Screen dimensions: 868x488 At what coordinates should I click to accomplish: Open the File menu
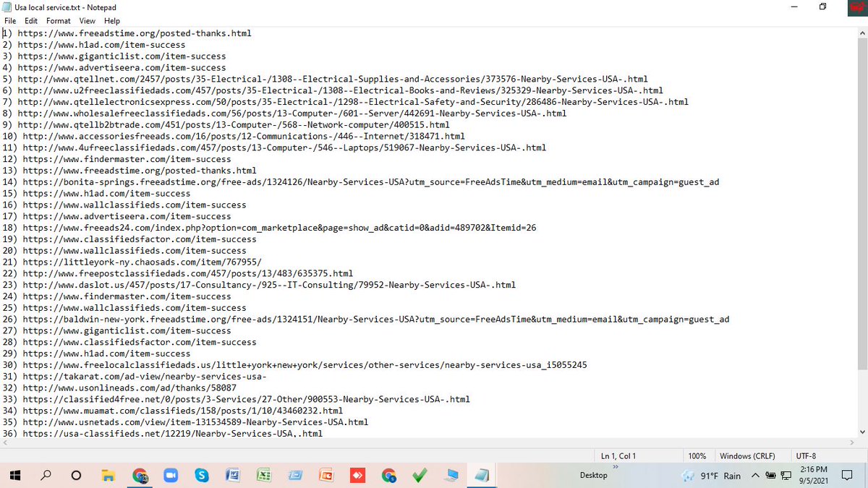click(10, 21)
